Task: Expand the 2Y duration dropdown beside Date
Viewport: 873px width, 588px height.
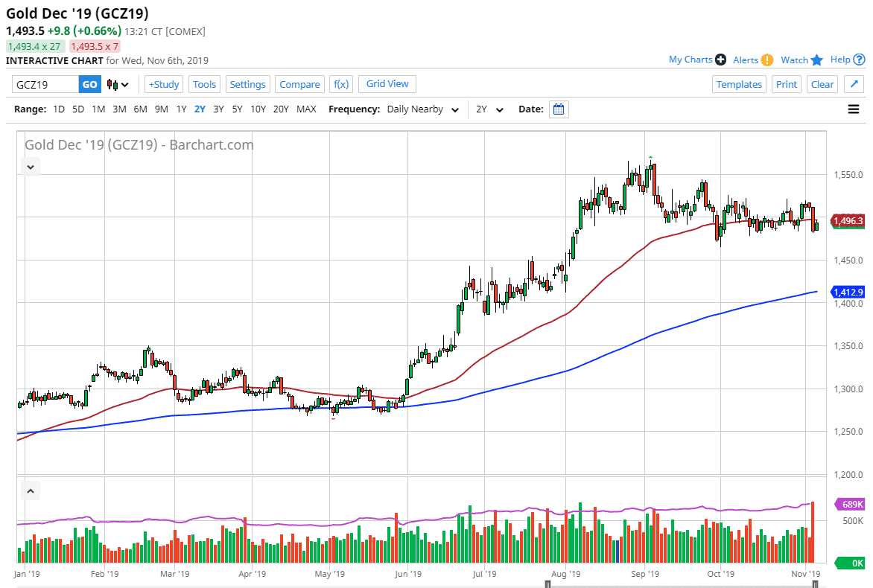Action: [x=489, y=109]
